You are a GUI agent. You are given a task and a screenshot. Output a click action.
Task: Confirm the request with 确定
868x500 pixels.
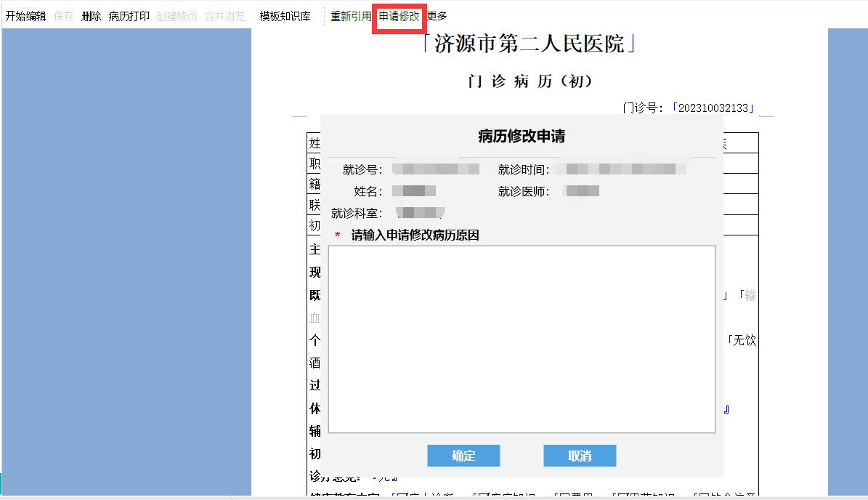click(x=463, y=456)
